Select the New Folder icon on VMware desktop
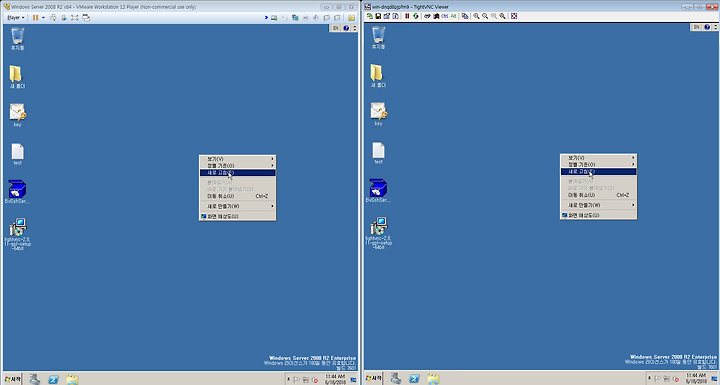 [17, 77]
